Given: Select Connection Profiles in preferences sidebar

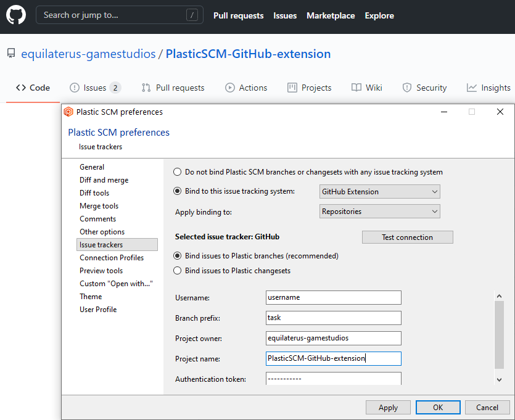Looking at the screenshot, I should 112,258.
